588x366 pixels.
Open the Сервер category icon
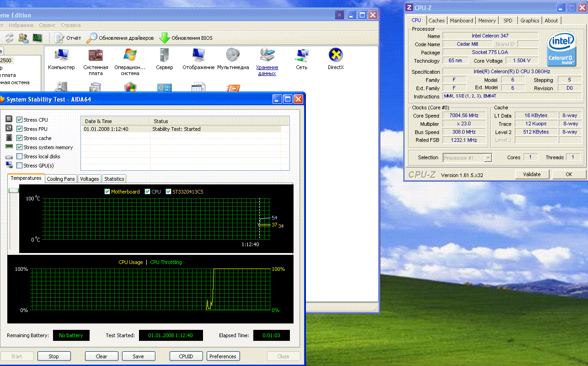[x=164, y=56]
